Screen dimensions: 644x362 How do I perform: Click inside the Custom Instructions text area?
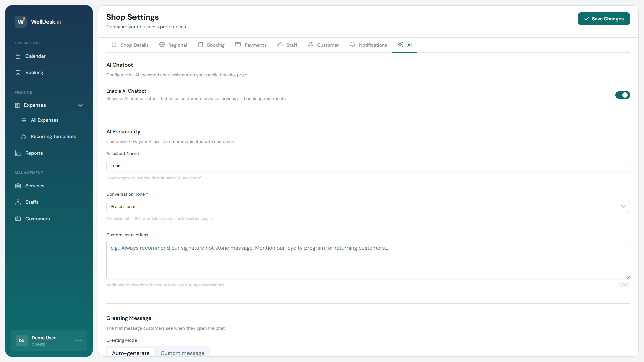coord(368,260)
